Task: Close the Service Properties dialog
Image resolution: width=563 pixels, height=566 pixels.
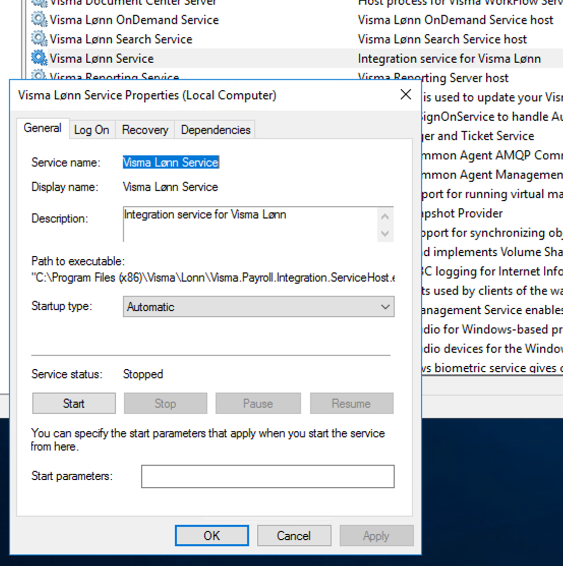Action: [406, 95]
